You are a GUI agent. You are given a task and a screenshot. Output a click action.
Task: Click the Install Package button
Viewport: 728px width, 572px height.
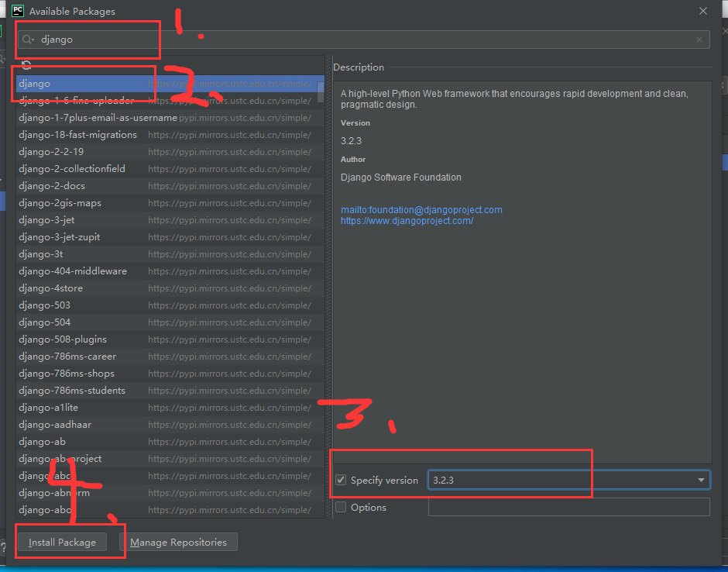(62, 543)
